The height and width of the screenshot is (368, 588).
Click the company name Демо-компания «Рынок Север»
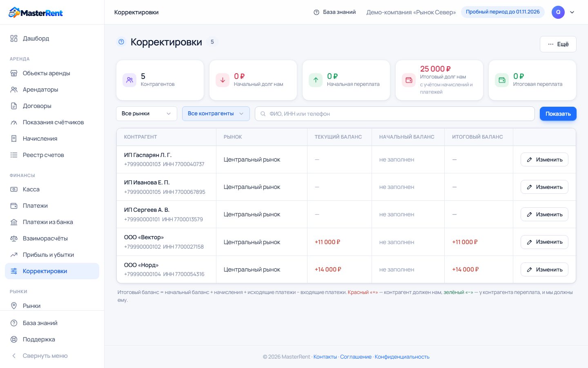coord(411,12)
